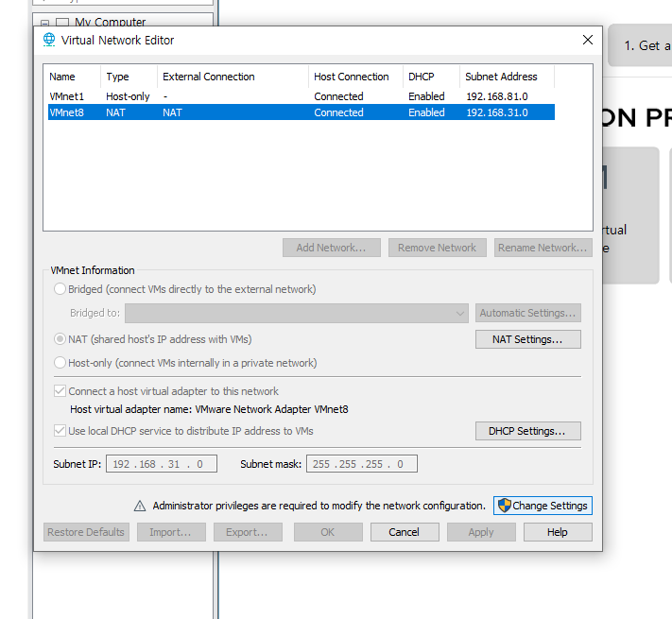The image size is (672, 619).
Task: Select the Bridged radio button
Action: [60, 289]
